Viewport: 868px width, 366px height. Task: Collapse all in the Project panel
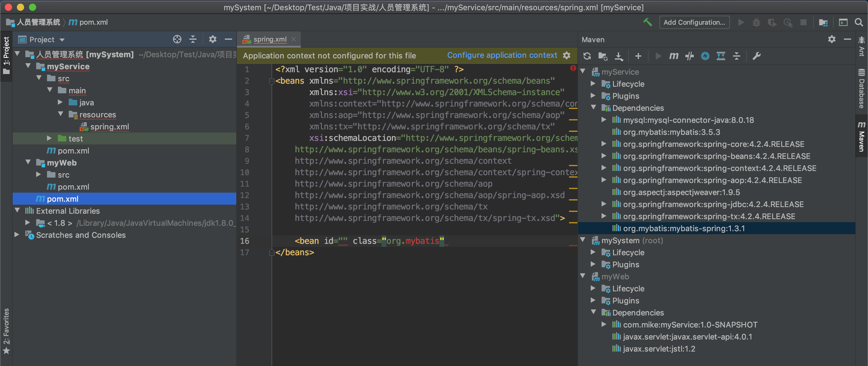click(x=193, y=39)
